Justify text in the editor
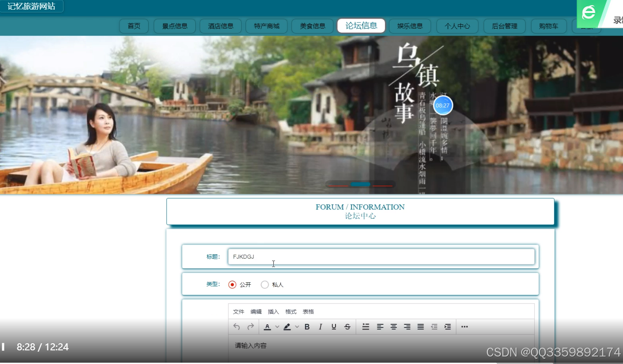 coord(421,327)
